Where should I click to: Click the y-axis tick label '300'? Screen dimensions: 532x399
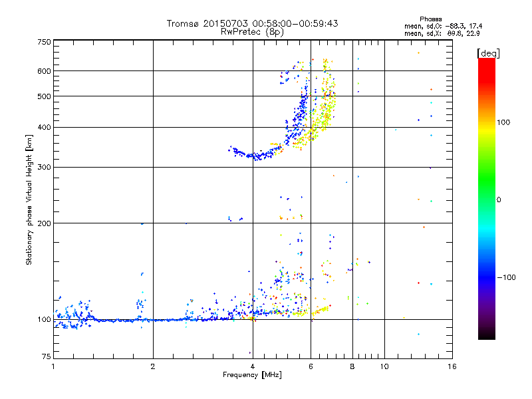point(44,168)
